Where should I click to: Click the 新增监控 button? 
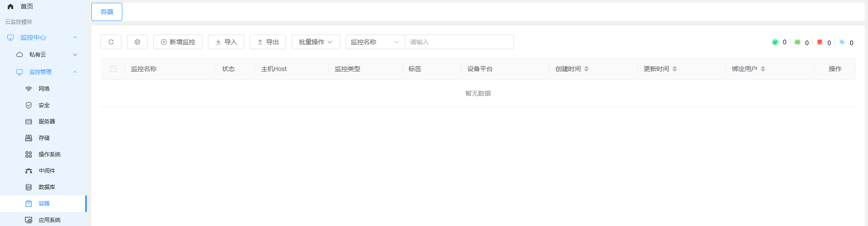point(178,42)
